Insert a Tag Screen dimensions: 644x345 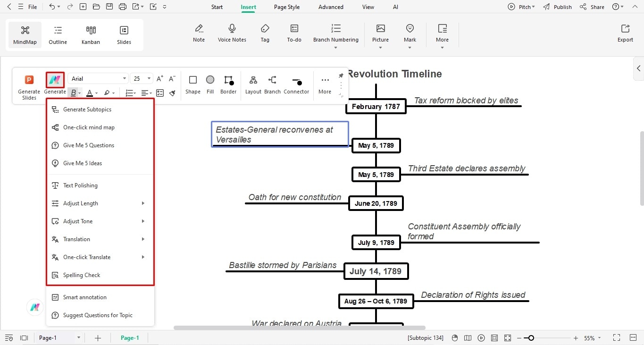click(265, 34)
